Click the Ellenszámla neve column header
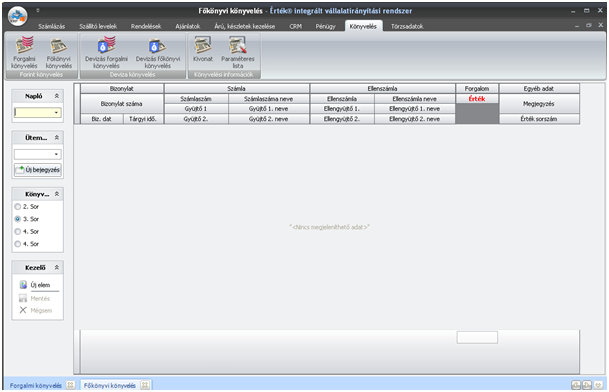 [414, 99]
